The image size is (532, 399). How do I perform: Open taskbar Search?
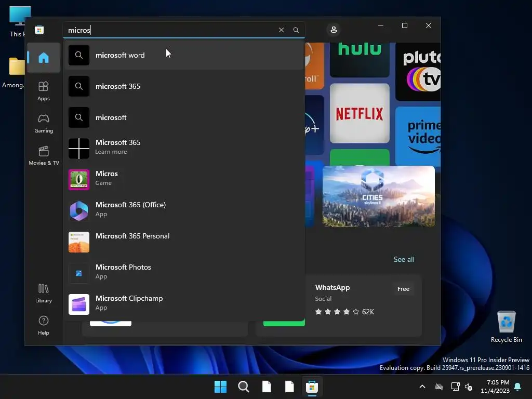244,387
